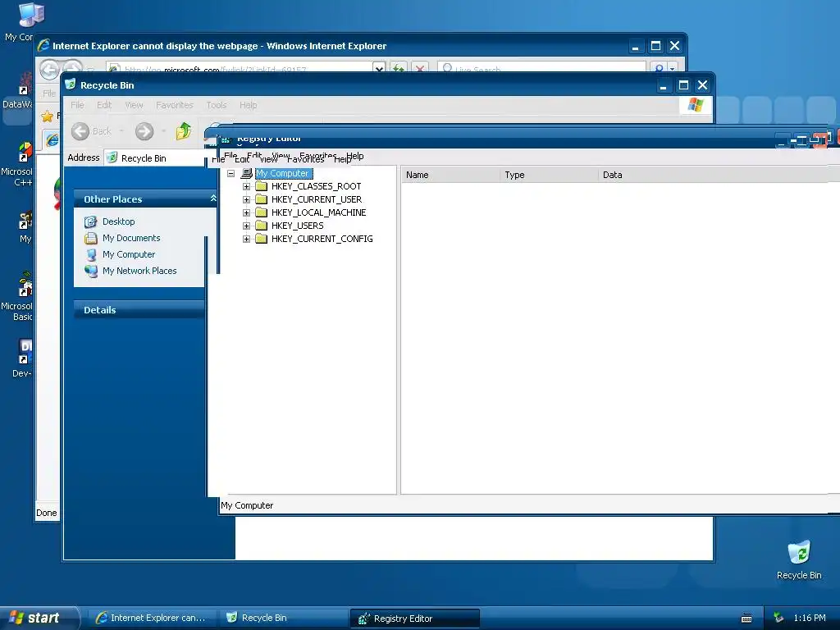840x630 pixels.
Task: Click the Type column header
Action: tap(549, 175)
